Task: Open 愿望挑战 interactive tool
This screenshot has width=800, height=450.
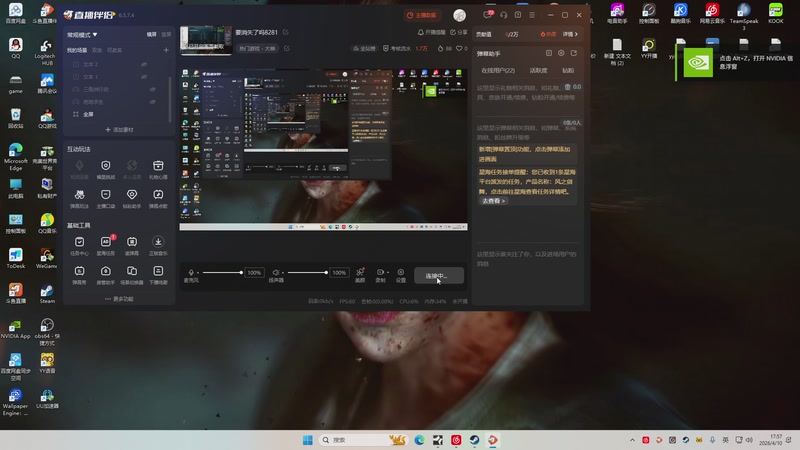Action: [106, 169]
